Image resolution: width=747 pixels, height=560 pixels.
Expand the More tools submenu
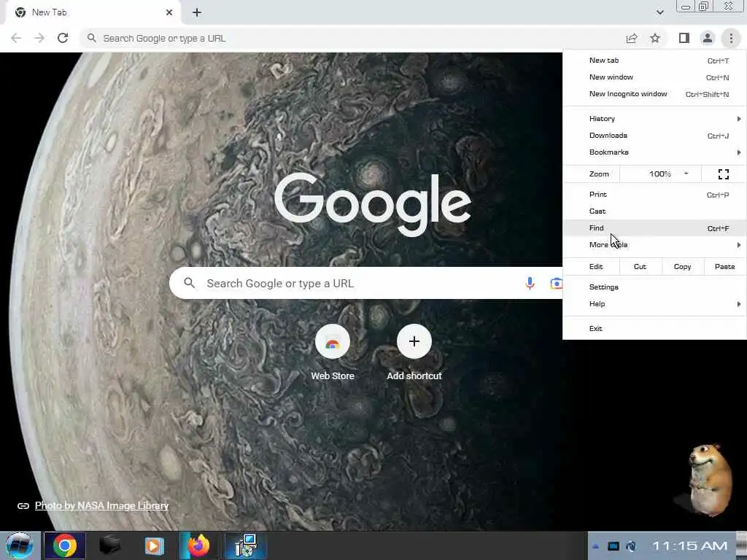[654, 244]
